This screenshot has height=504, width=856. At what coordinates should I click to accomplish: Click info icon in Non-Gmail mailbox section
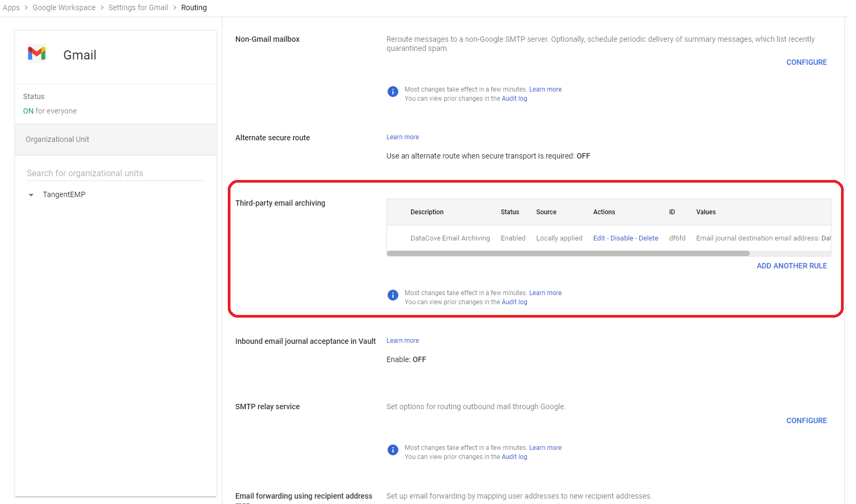[x=392, y=92]
